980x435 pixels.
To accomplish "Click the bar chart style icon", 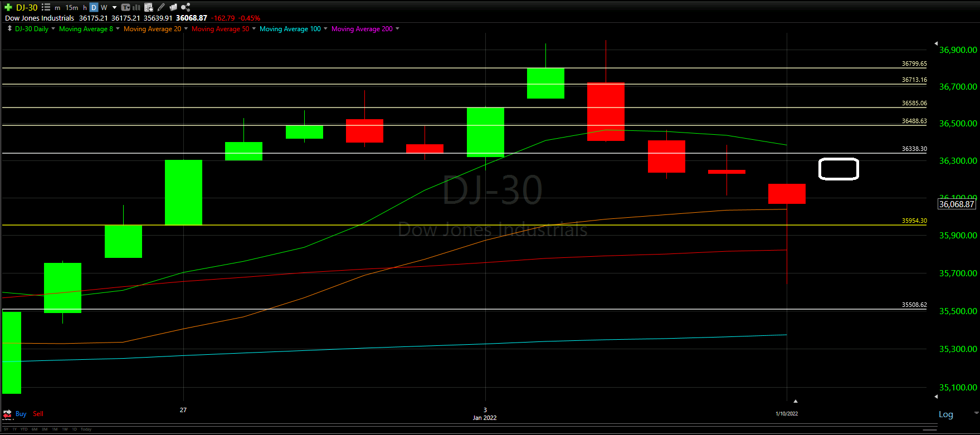I will tap(136, 7).
